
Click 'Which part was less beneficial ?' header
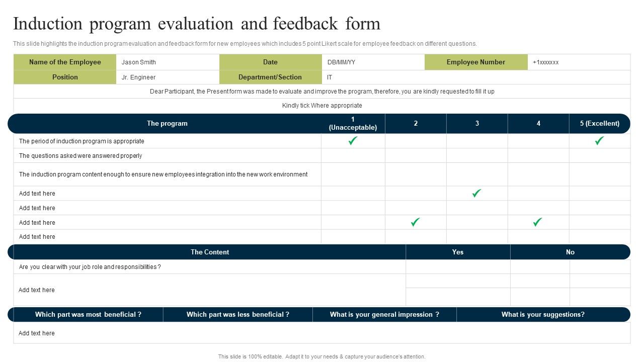tap(238, 315)
